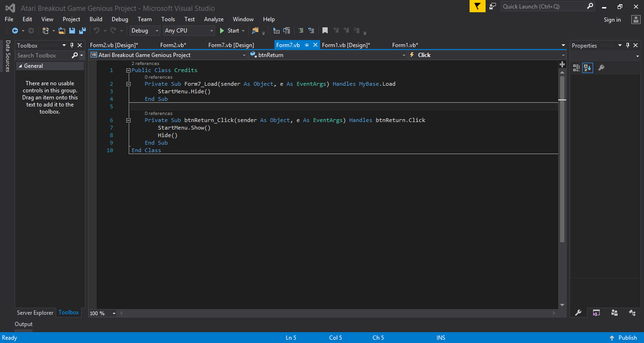Switch to the Form7.vb [Design] tab
Screen dimensions: 644x343
coord(231,45)
